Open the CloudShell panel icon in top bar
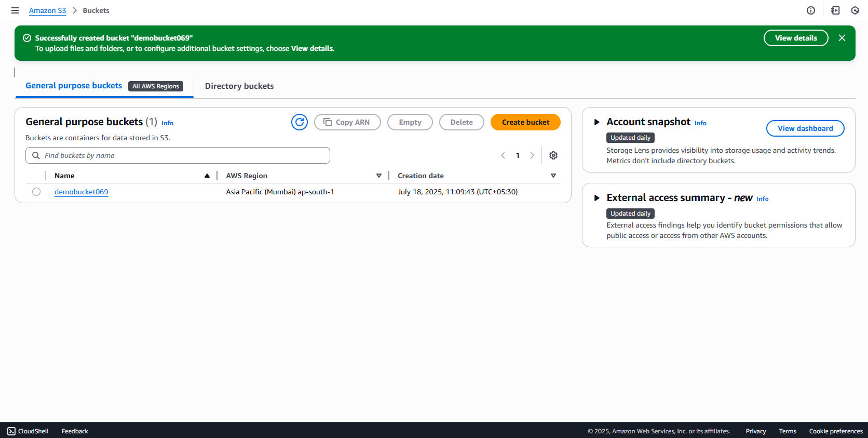This screenshot has width=868, height=438. (x=835, y=10)
